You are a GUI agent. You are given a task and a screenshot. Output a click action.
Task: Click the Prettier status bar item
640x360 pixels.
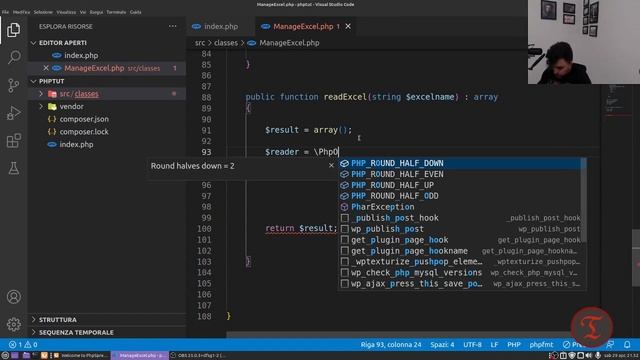(x=573, y=344)
